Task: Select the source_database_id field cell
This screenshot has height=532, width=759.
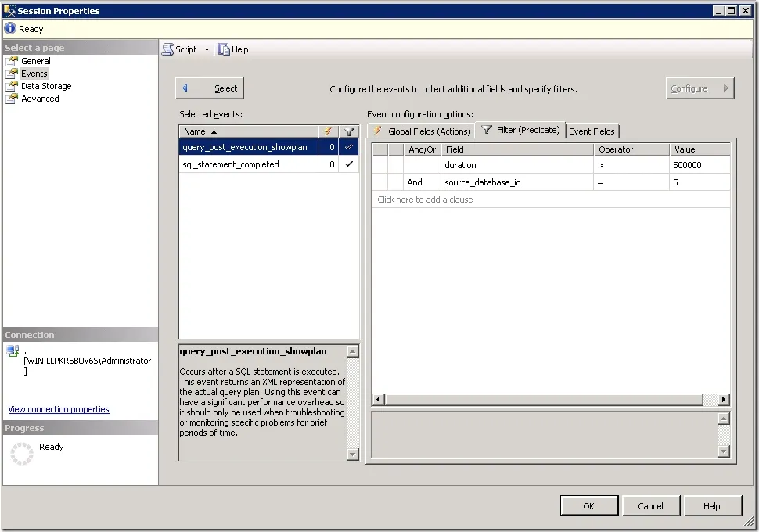Action: 517,182
